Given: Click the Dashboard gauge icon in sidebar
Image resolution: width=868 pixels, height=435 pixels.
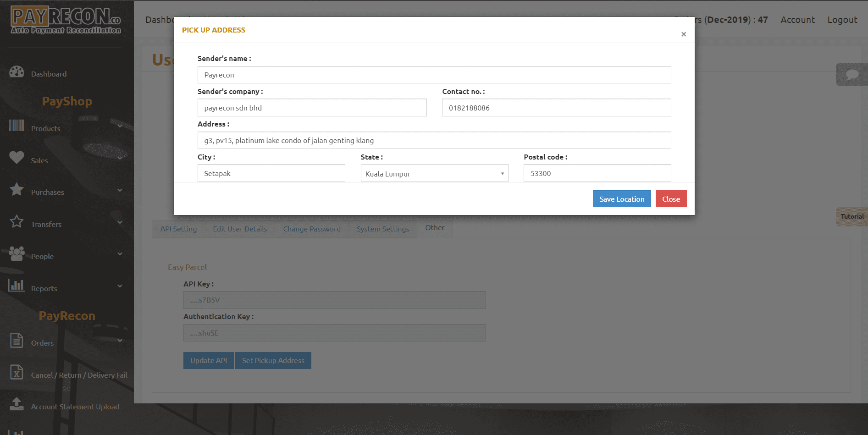Looking at the screenshot, I should pos(17,72).
